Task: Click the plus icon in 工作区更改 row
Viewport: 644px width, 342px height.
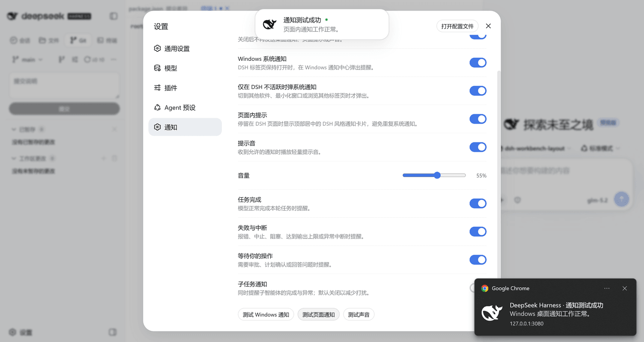Action: point(104,158)
